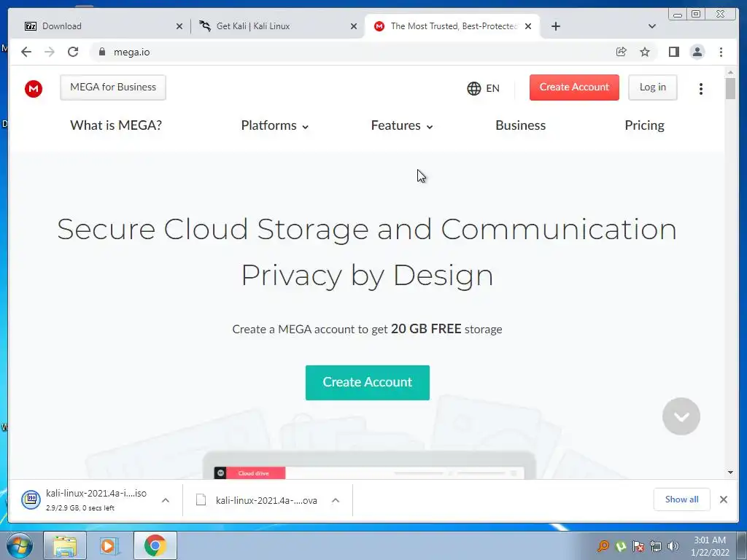Click the round scroll-down arrow button
Viewport: 747px width, 560px height.
(x=681, y=416)
